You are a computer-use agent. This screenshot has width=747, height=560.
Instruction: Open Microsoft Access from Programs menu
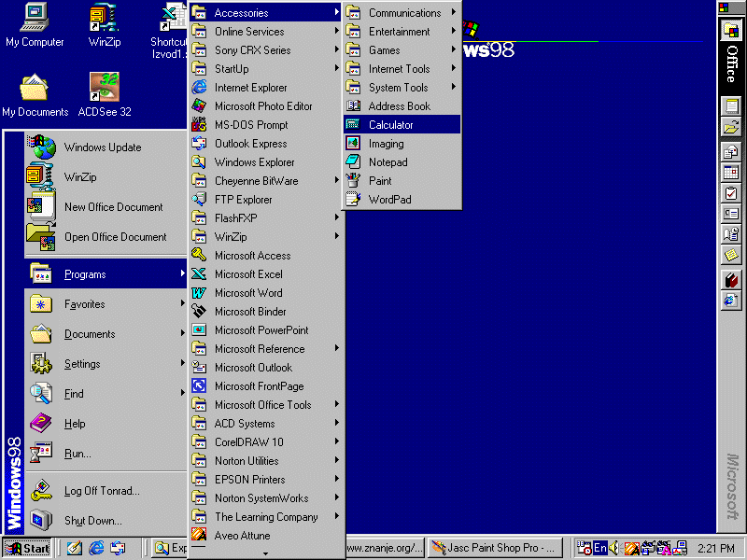click(266, 256)
